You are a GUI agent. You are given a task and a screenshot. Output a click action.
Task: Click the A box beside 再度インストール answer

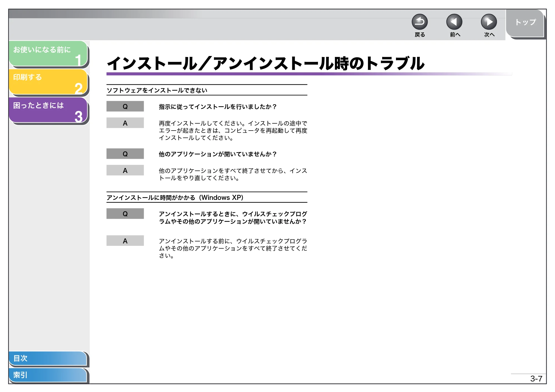point(125,123)
